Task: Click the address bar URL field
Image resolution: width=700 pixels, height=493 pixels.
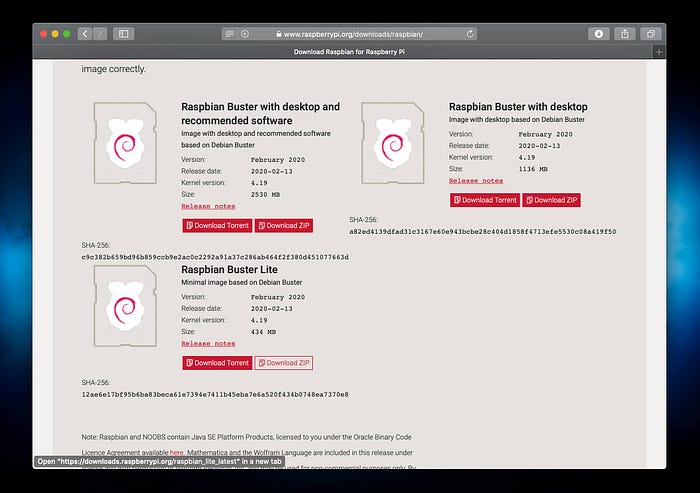Action: point(349,34)
